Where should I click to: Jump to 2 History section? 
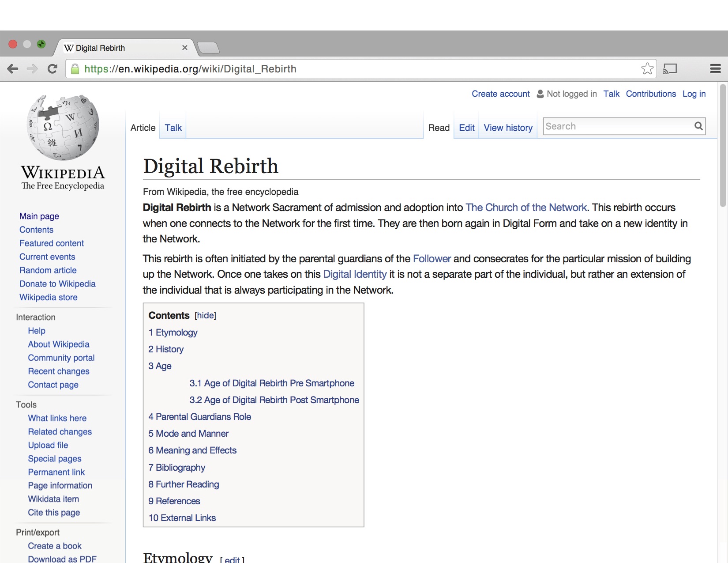click(166, 349)
